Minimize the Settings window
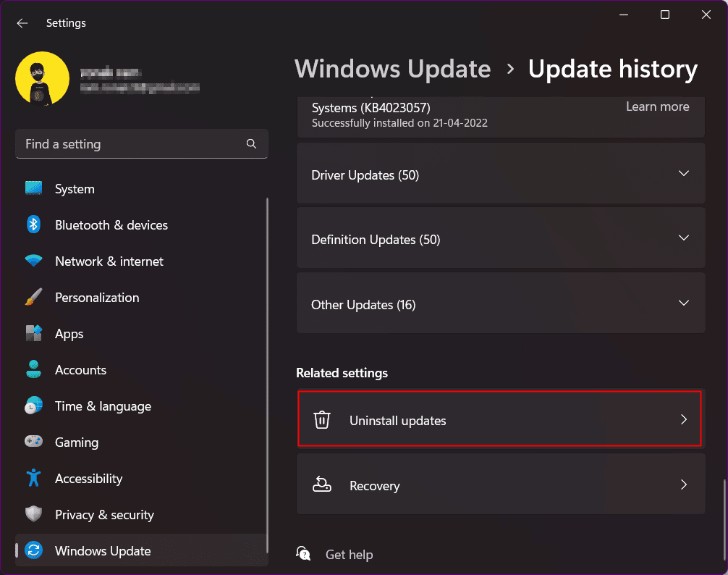728x575 pixels. point(624,15)
